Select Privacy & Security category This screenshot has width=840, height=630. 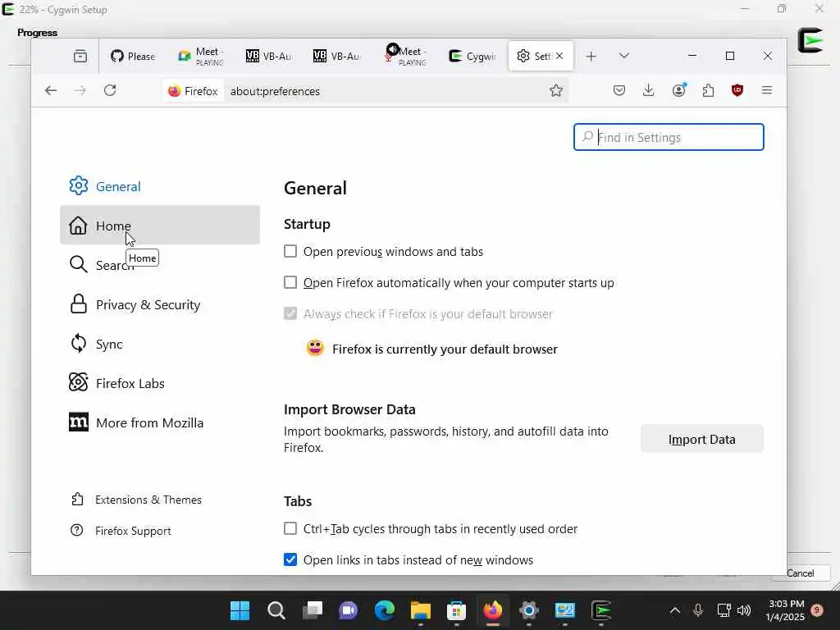pyautogui.click(x=160, y=304)
